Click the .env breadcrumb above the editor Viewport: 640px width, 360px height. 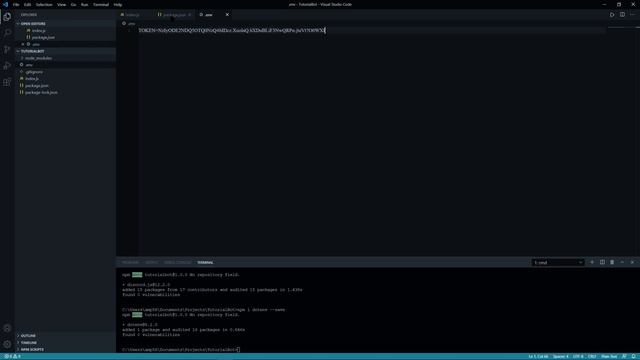coord(129,24)
